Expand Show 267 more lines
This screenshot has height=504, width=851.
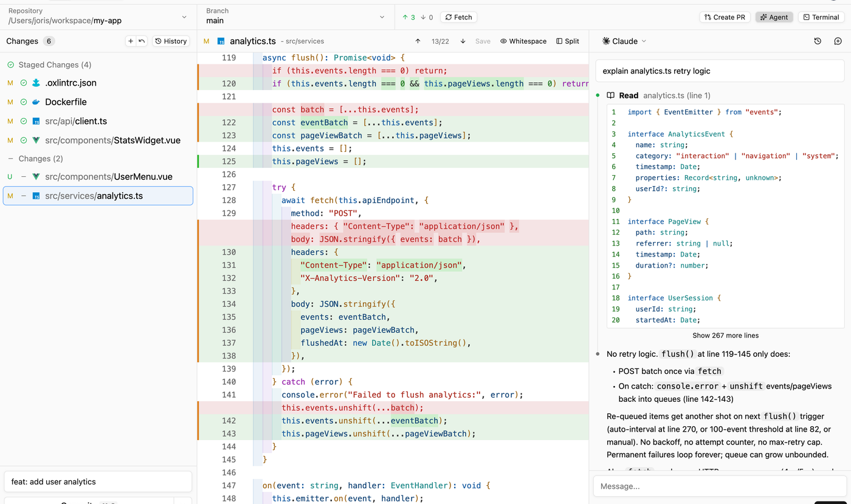[x=725, y=336]
